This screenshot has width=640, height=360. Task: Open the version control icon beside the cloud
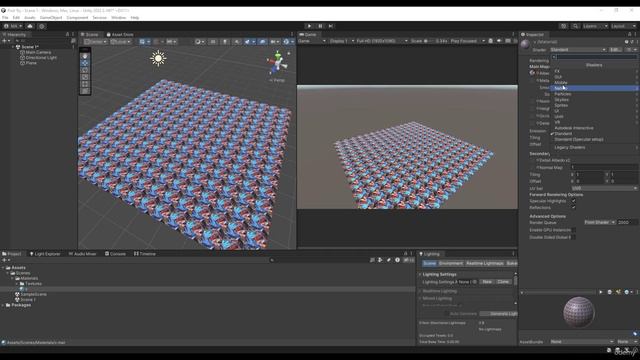tap(42, 26)
